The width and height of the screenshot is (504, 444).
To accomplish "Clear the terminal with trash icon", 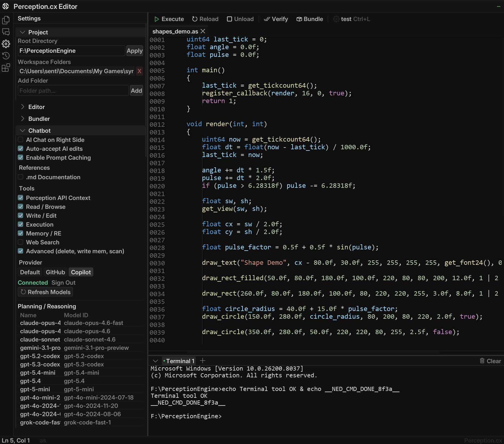I will point(482,361).
